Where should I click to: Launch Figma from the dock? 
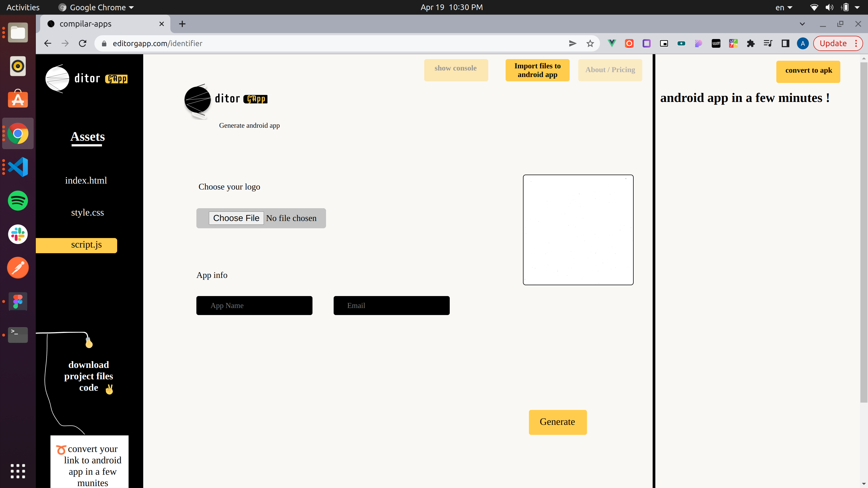[18, 301]
